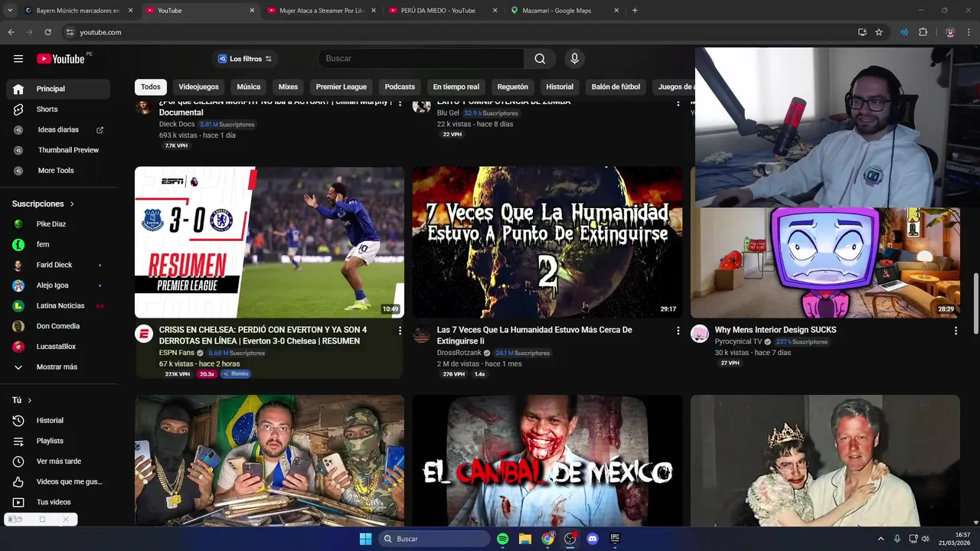
Task: Show hidden system tray icons
Action: pyautogui.click(x=880, y=539)
